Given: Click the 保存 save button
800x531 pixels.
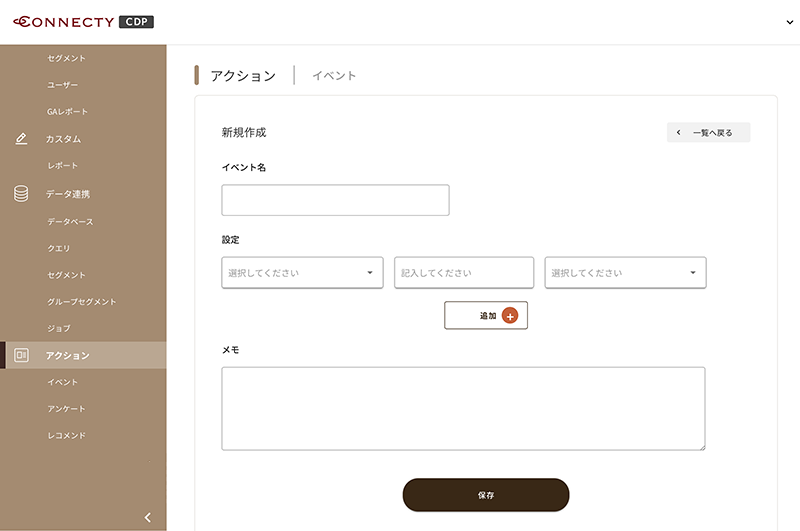Looking at the screenshot, I should tap(486, 495).
